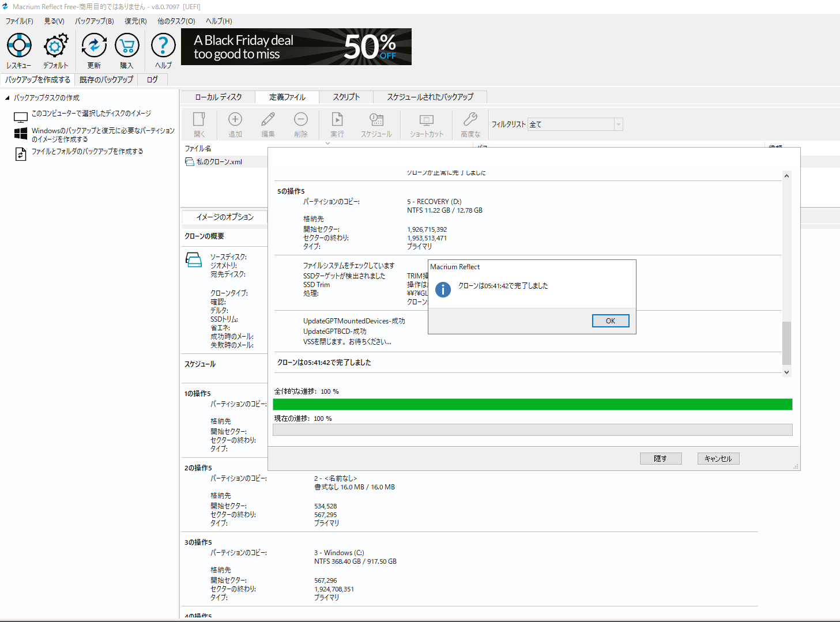Viewport: 840px width, 622px height.
Task: Click the 更新 update icon
Action: pos(94,46)
